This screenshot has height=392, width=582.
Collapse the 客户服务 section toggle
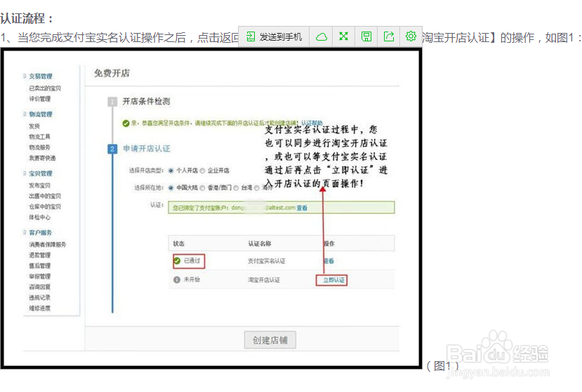click(x=25, y=233)
